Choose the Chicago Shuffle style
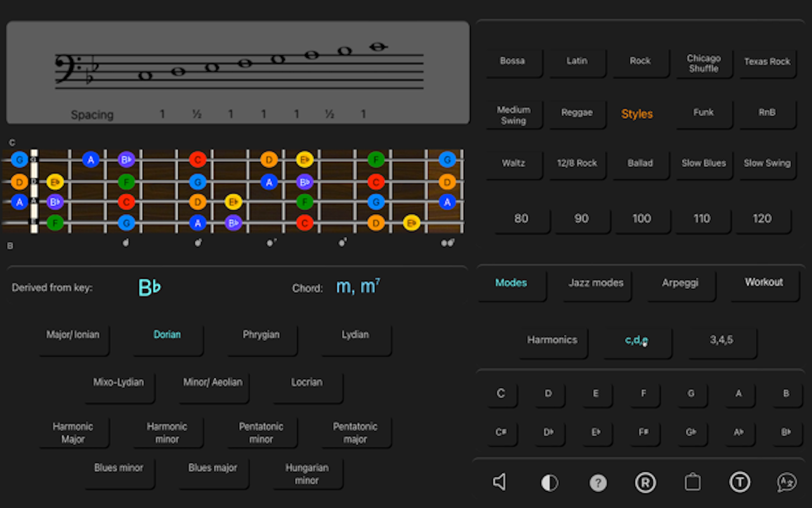Viewport: 812px width, 508px height. pos(704,62)
